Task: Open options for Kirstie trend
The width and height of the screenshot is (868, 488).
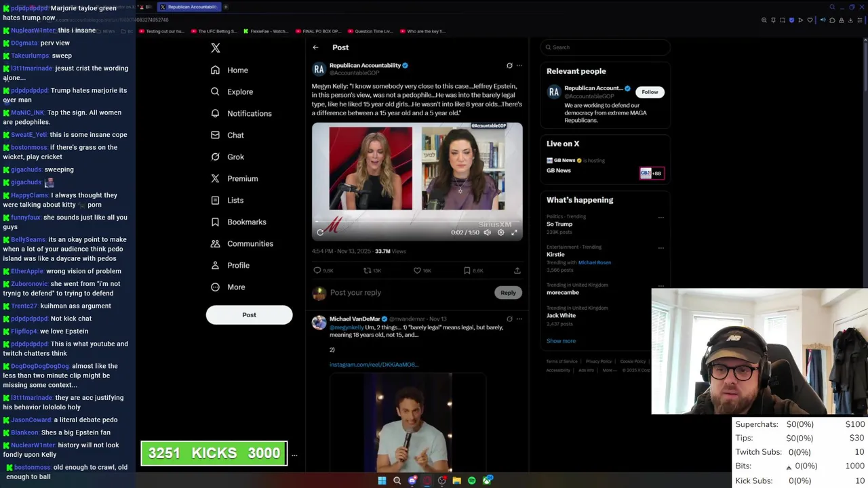Action: click(660, 248)
